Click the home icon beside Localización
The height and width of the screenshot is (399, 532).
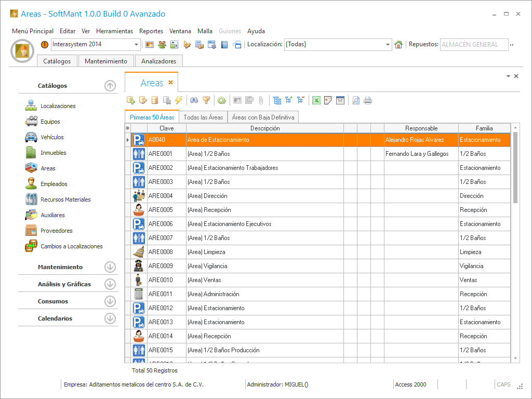(398, 45)
